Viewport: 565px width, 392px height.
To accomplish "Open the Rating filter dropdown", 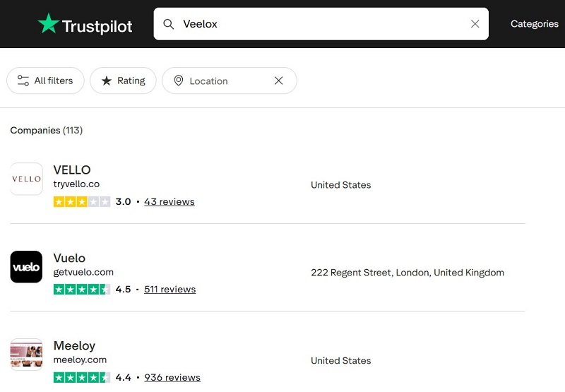I will [x=123, y=81].
